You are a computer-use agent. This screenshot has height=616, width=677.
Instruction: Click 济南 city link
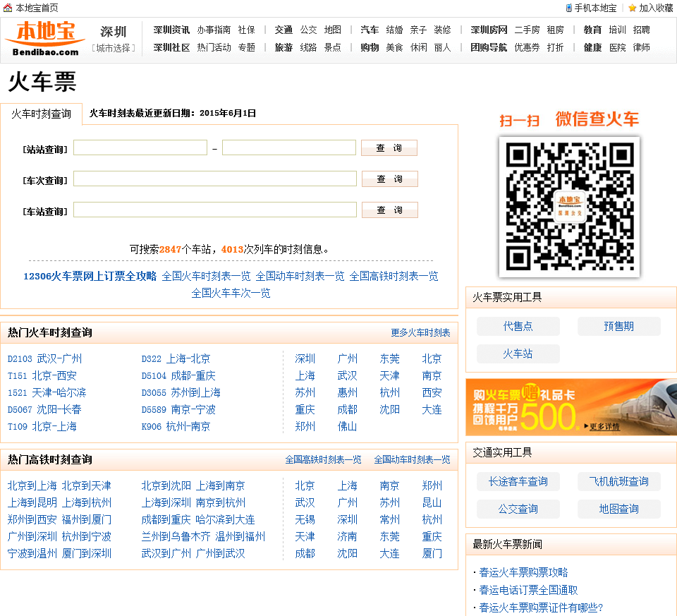(x=347, y=537)
